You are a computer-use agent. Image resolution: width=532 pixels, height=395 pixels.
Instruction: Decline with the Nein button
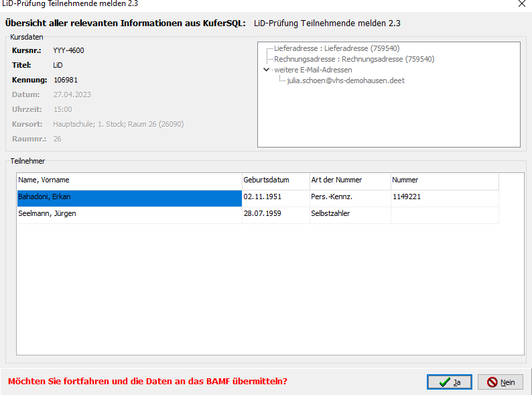(500, 382)
